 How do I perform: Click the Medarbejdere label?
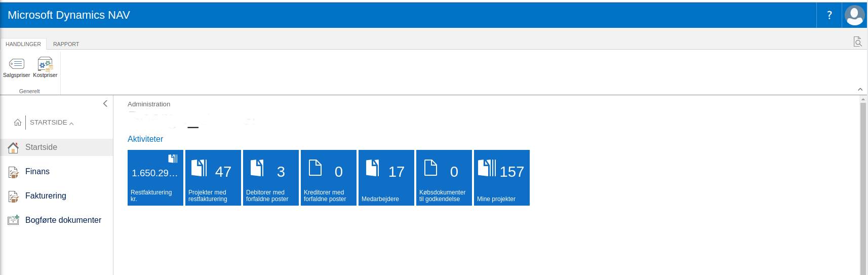tap(380, 199)
